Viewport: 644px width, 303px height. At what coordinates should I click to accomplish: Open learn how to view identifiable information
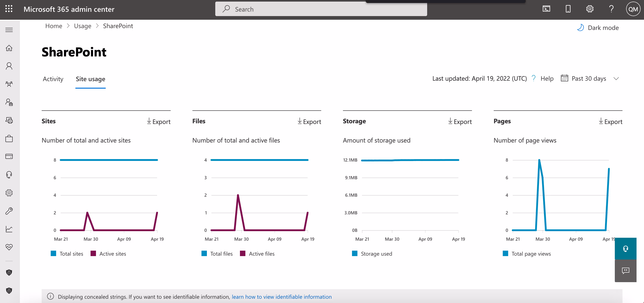282,297
